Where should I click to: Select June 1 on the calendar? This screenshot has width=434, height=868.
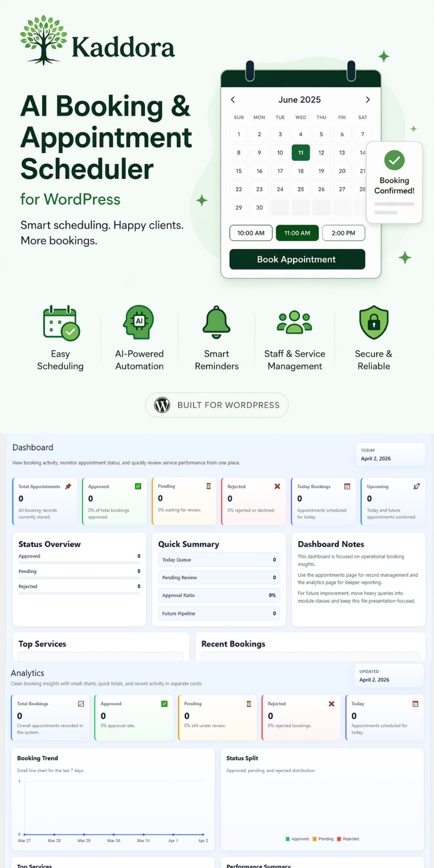(x=239, y=135)
